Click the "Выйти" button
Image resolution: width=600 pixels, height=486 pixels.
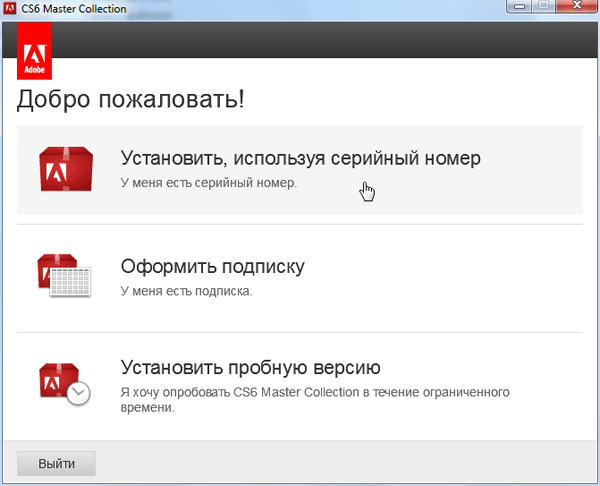click(56, 463)
